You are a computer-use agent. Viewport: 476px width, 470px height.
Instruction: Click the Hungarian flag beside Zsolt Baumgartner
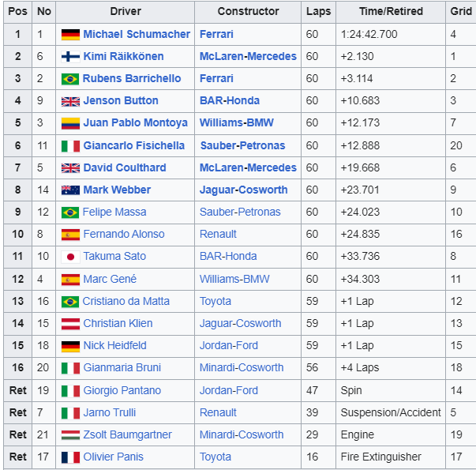70,435
